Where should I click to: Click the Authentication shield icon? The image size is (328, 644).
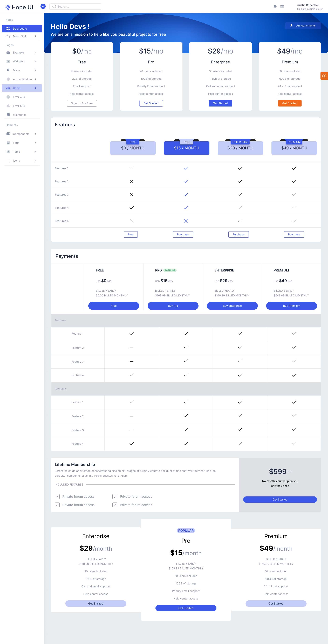(x=8, y=79)
